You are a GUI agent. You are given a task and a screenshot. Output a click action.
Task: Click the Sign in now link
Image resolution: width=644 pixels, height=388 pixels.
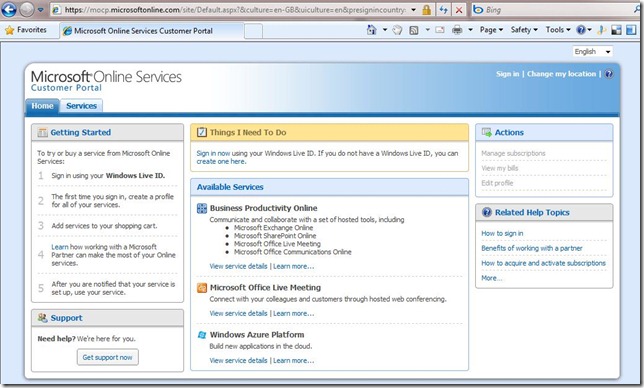213,153
